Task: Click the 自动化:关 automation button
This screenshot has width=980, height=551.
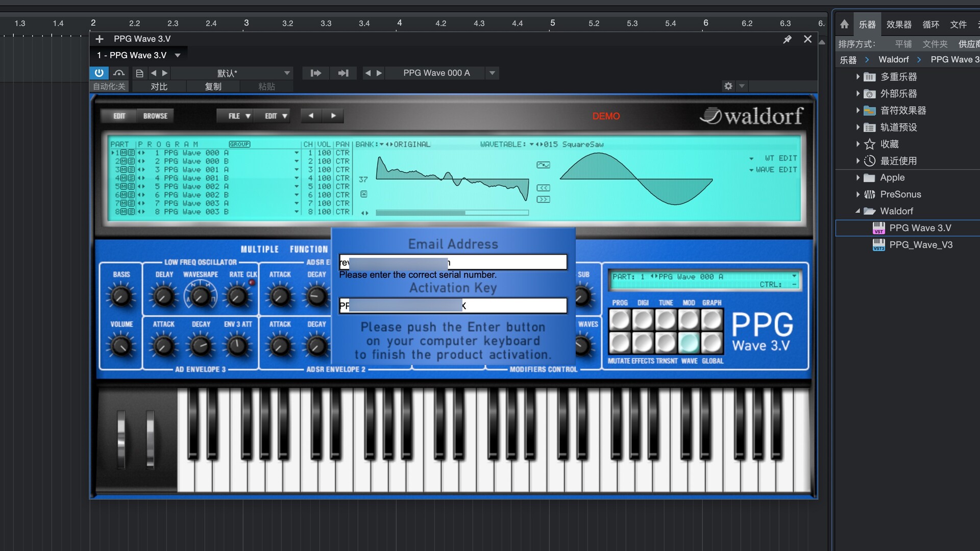Action: pyautogui.click(x=109, y=87)
